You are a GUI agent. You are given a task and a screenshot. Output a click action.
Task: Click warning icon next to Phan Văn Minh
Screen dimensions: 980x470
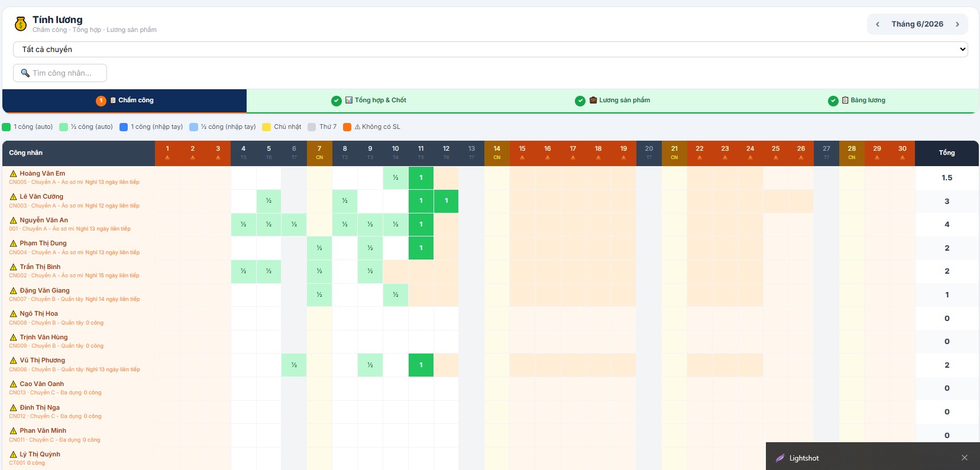pyautogui.click(x=14, y=431)
